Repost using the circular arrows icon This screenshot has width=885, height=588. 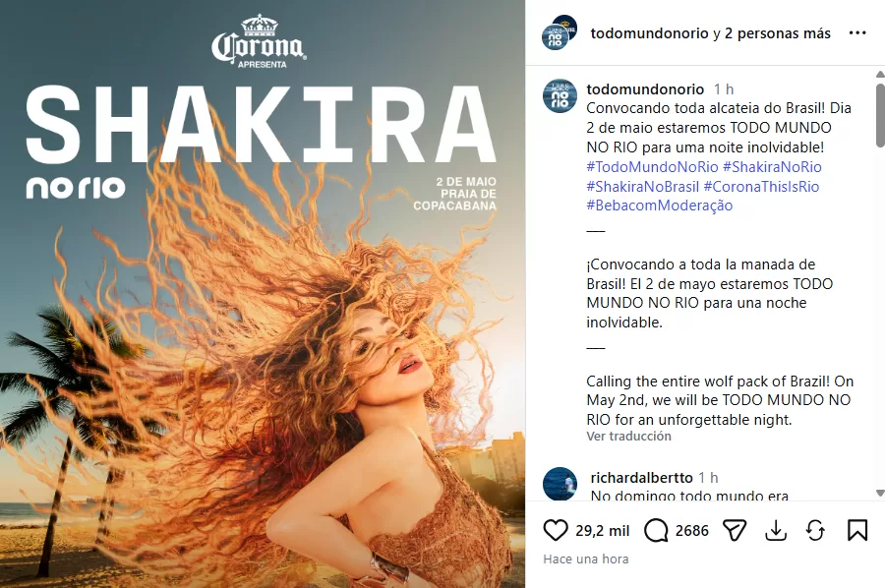point(815,530)
